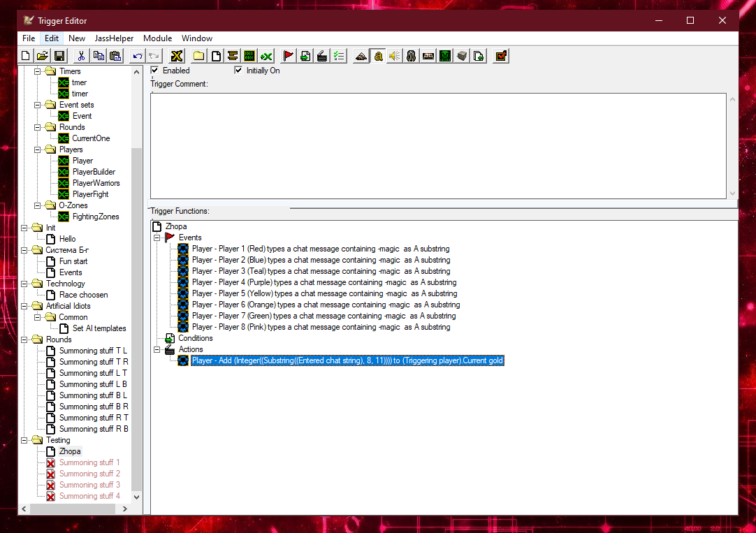
Task: Create a new map with toolbar icon
Action: pos(26,56)
